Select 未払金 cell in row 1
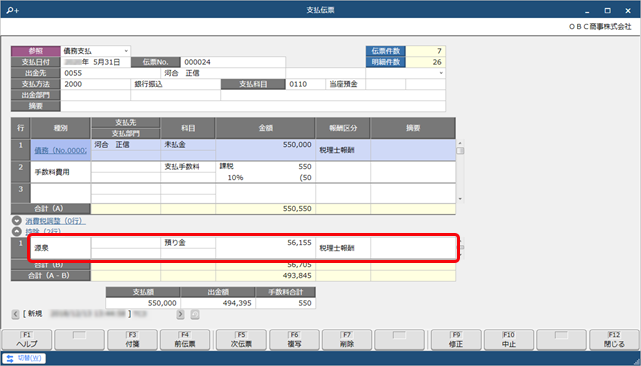Image resolution: width=641 pixels, height=366 pixels. [188, 145]
